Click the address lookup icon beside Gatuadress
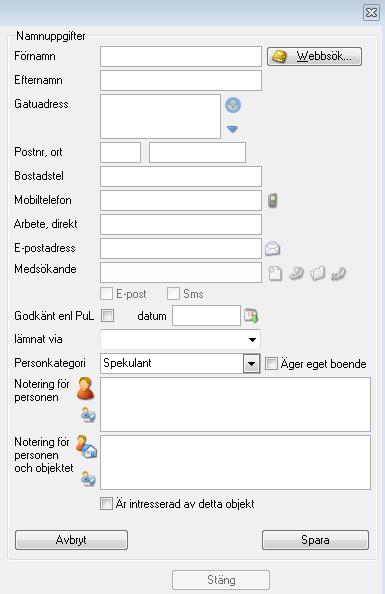Screen dimensions: 385x594 click(x=233, y=105)
